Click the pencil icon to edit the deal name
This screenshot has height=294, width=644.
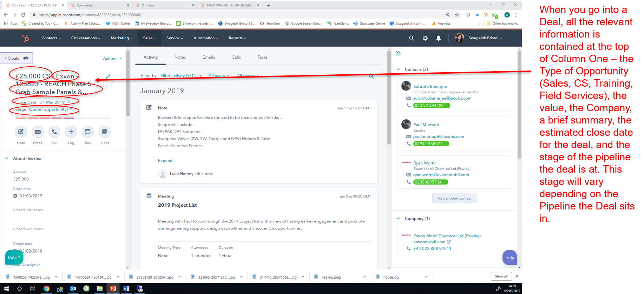108,76
